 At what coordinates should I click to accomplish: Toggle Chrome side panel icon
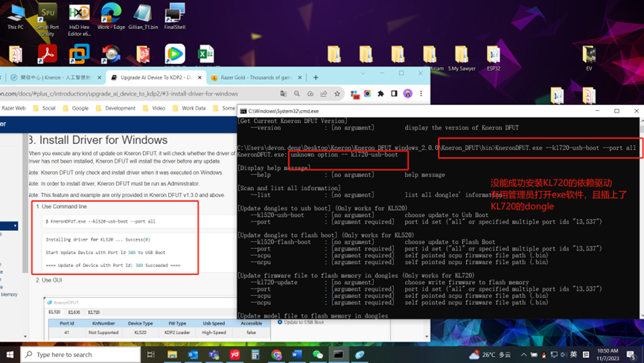click(394, 94)
